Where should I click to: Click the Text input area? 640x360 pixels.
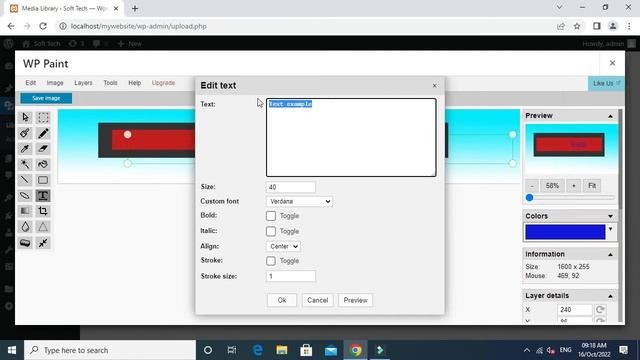(x=351, y=138)
